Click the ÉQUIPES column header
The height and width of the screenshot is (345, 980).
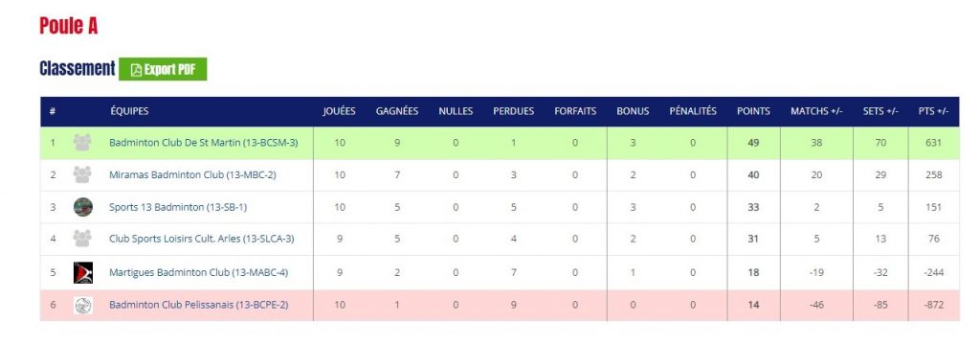(x=129, y=111)
